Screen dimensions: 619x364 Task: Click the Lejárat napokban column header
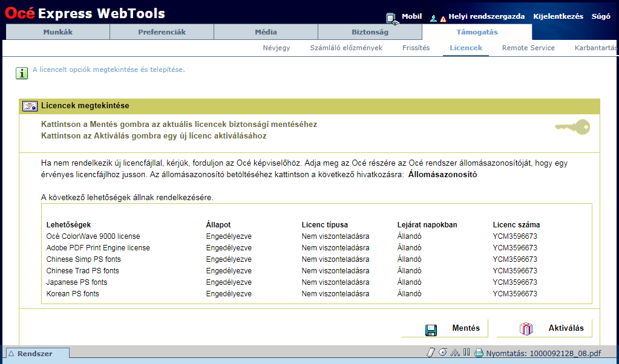pyautogui.click(x=427, y=225)
